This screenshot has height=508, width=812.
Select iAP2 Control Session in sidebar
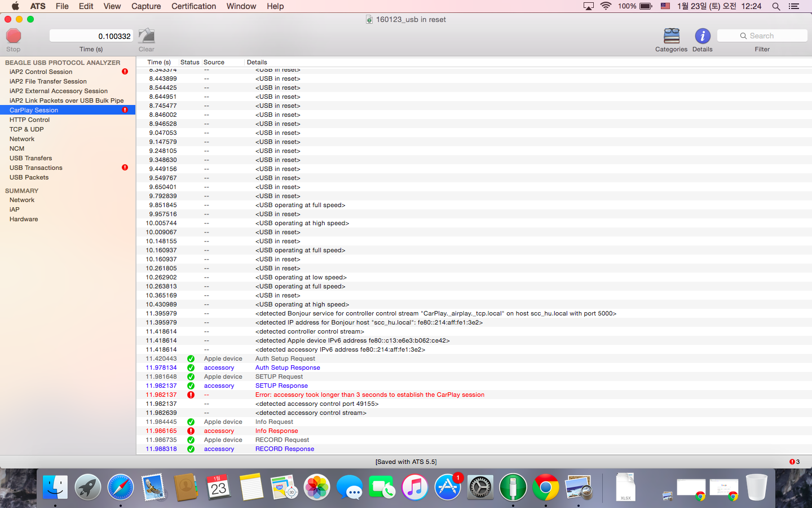pyautogui.click(x=68, y=72)
